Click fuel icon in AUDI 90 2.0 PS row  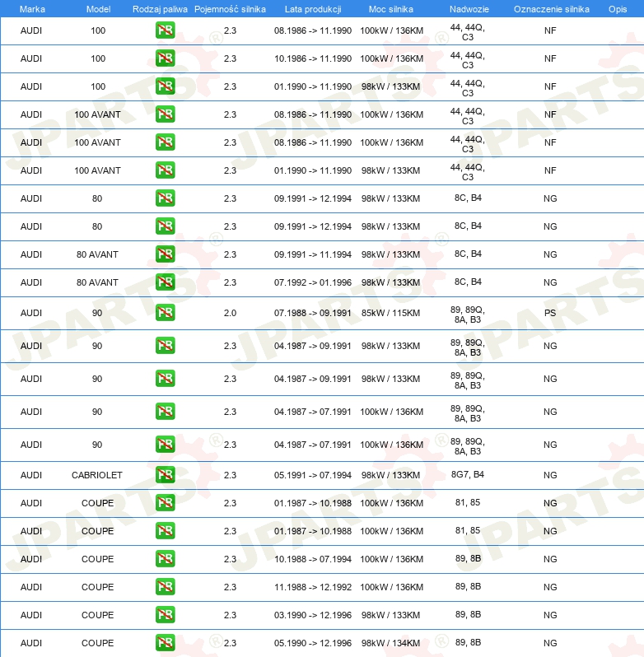tap(165, 313)
